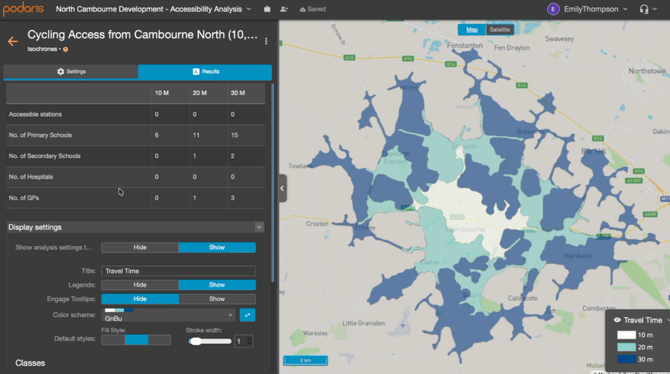Set Legends to Show

point(217,285)
